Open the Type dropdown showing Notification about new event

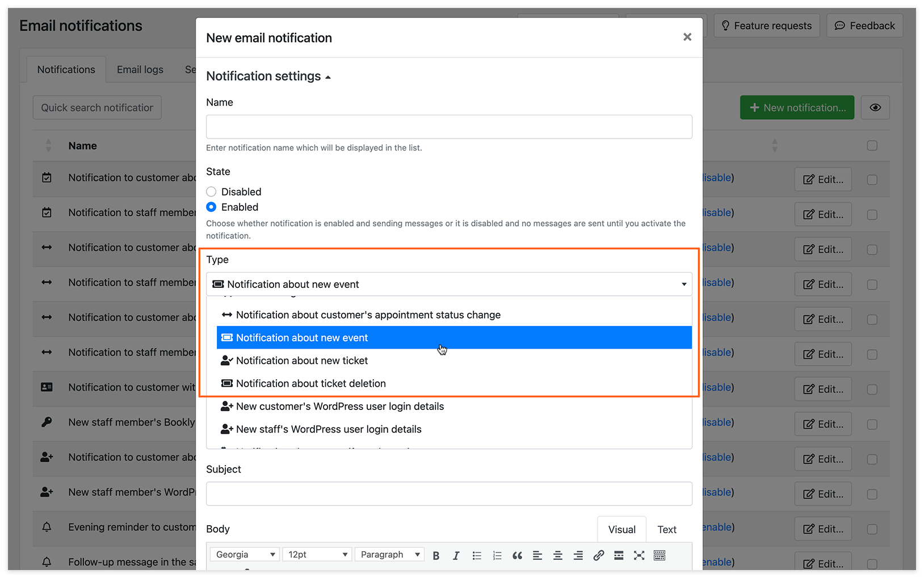coord(449,284)
